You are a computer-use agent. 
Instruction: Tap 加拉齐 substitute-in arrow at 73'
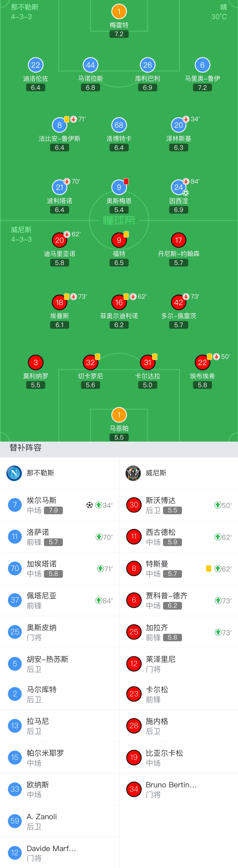[x=218, y=633]
